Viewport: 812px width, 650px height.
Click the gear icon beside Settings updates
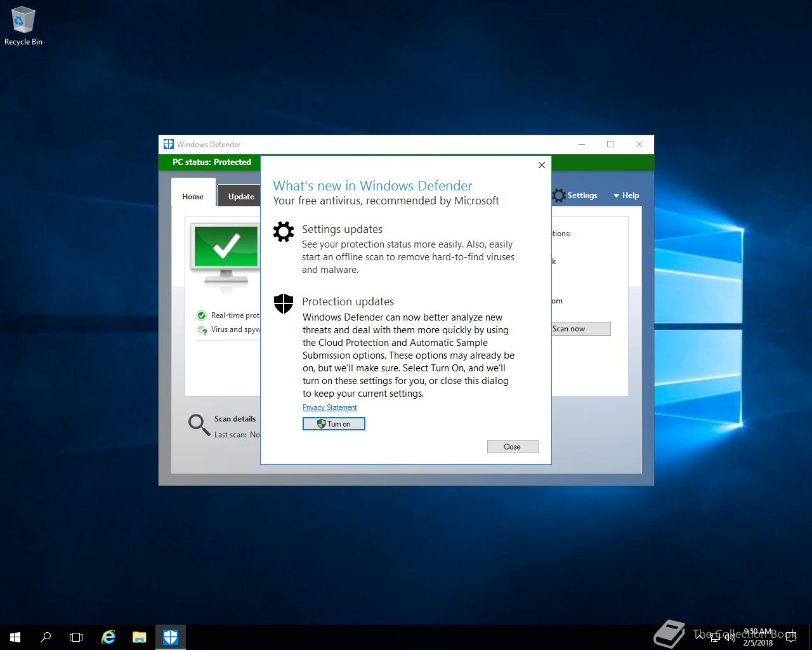(283, 231)
